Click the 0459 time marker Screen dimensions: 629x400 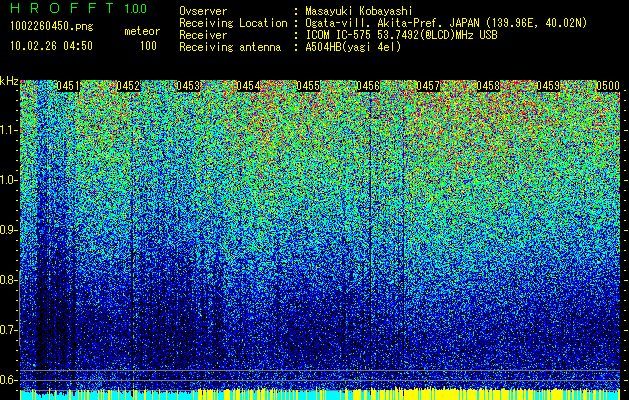548,86
